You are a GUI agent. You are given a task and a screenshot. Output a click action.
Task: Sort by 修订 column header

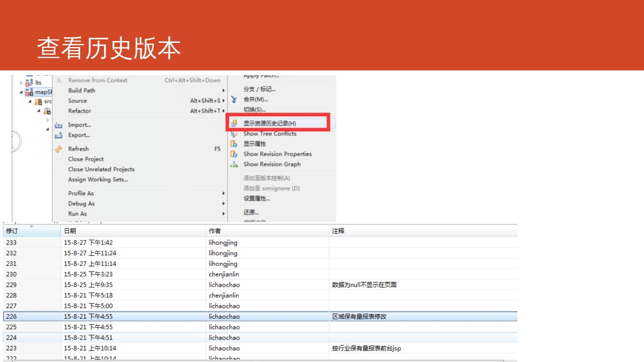[x=12, y=231]
